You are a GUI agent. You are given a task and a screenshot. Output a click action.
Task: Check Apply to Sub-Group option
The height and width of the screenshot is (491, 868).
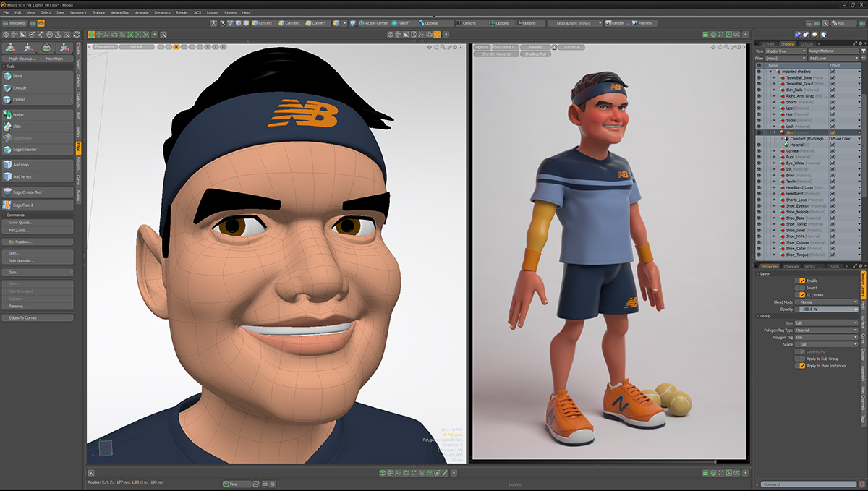point(801,359)
